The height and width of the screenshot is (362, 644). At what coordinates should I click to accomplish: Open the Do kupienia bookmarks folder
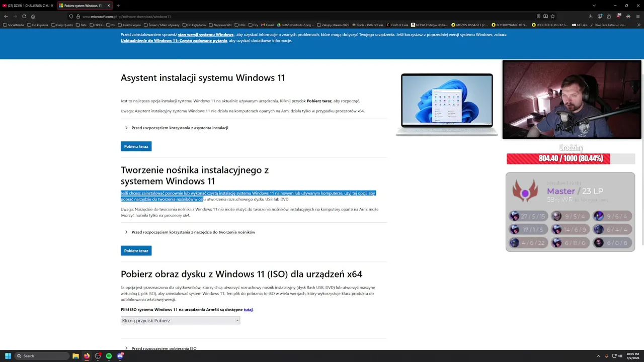tap(39, 25)
